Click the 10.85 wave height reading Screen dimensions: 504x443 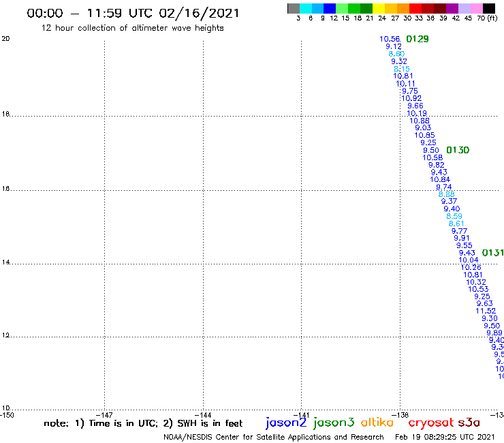tap(424, 135)
